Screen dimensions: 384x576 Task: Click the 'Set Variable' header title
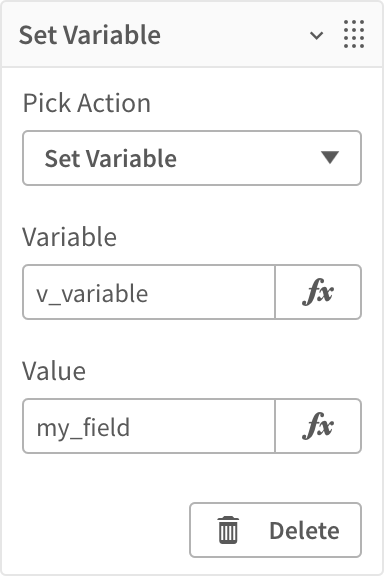coord(90,35)
